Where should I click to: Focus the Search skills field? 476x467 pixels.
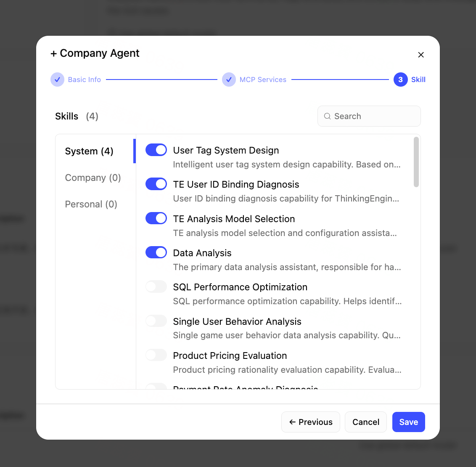tap(369, 116)
